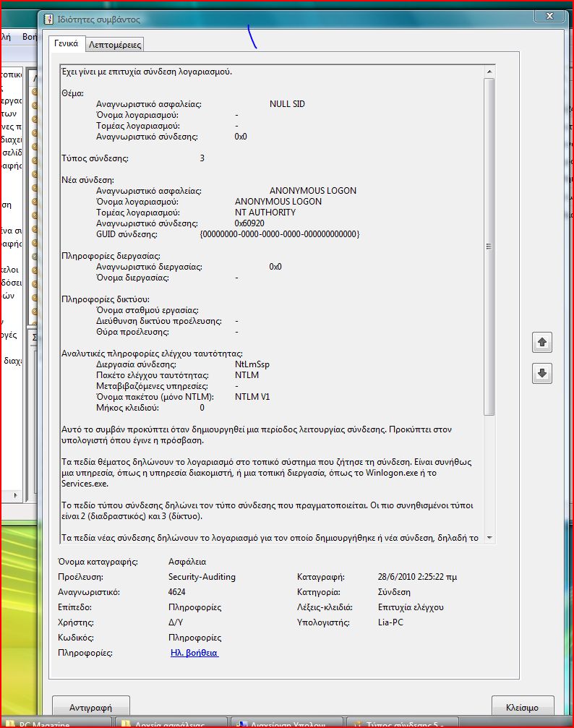Click the Πακέτο ελέγχου ταυτότητας label
574x728 pixels.
153,375
